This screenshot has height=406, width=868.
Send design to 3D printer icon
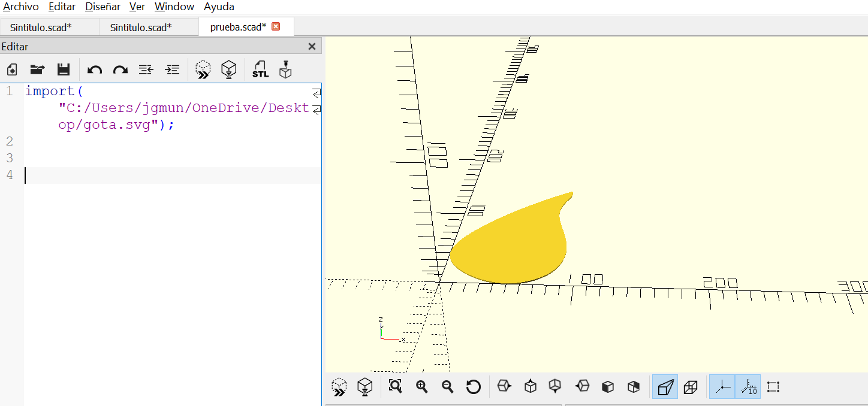pyautogui.click(x=286, y=69)
